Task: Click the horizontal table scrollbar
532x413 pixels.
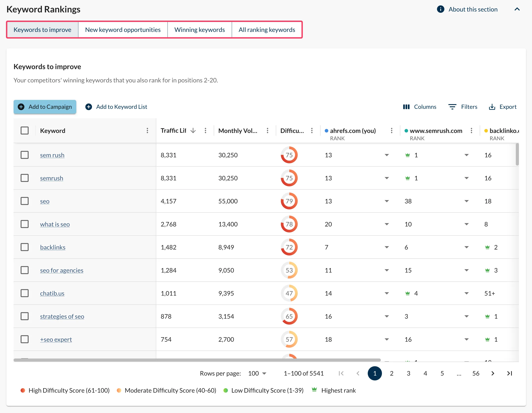Action: pyautogui.click(x=197, y=360)
